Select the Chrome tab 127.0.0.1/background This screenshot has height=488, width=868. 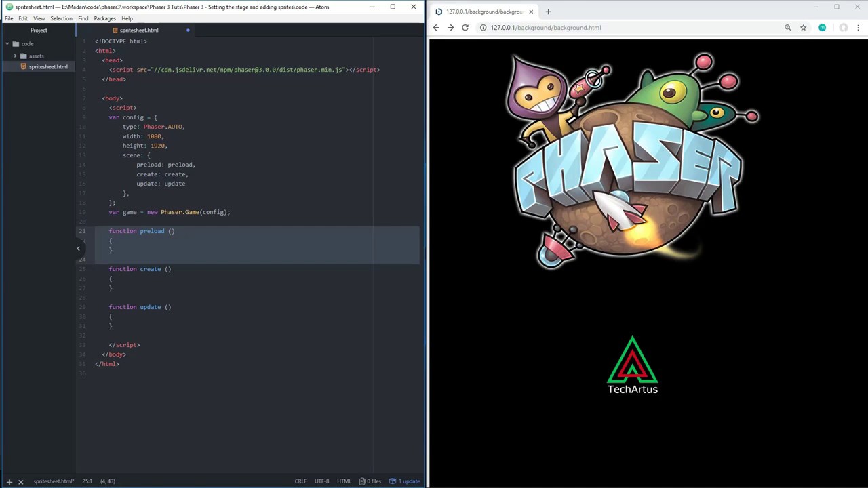click(485, 12)
